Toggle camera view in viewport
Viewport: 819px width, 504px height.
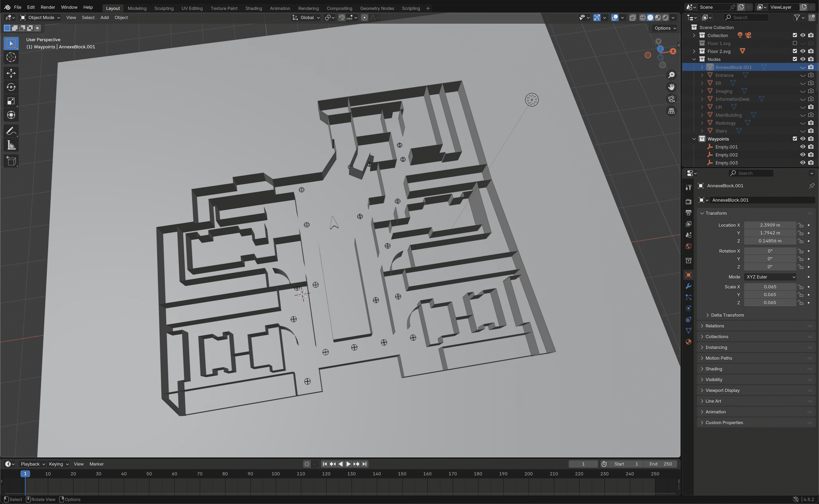tap(671, 99)
